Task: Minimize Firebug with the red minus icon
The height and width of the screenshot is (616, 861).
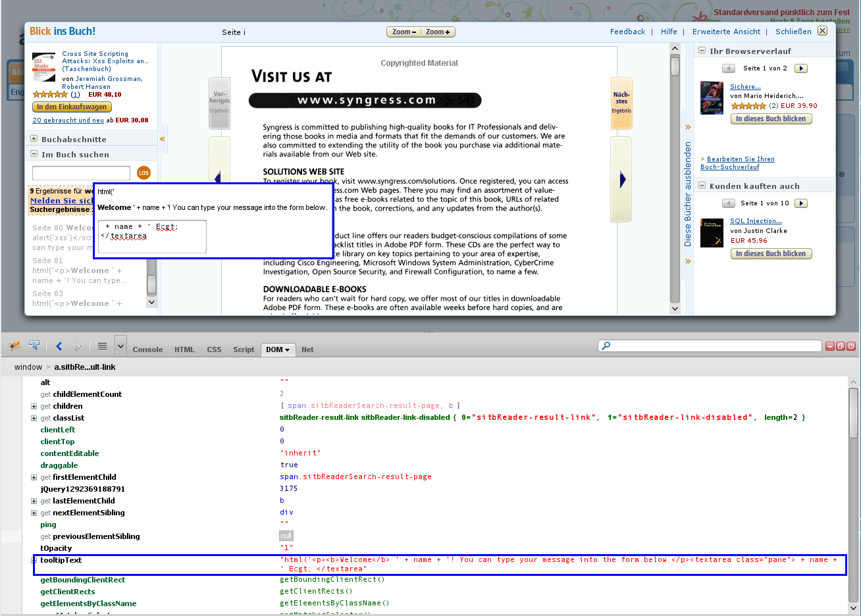Action: [830, 346]
